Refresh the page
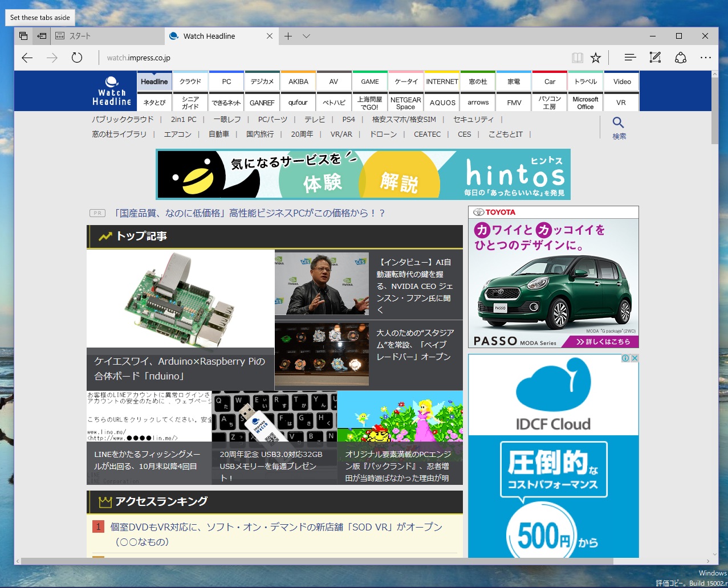Viewport: 728px width, 588px height. click(77, 58)
